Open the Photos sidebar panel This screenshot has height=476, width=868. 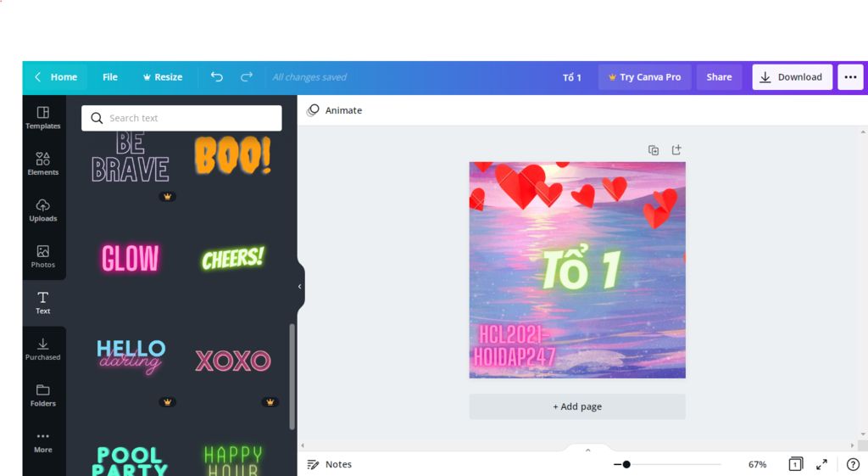pos(43,256)
